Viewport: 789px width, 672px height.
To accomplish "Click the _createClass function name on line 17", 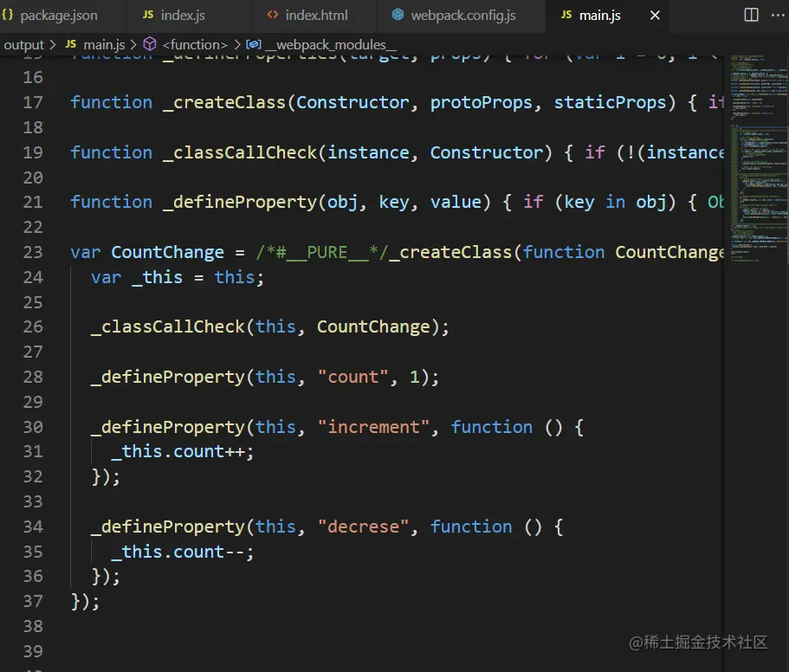I will tap(224, 102).
